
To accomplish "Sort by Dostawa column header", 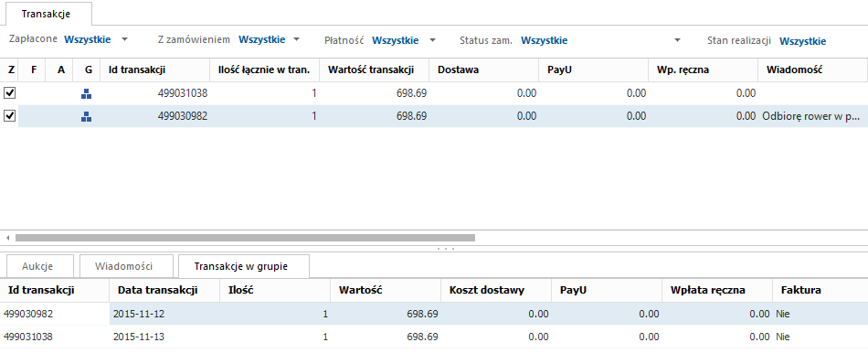I will point(484,70).
